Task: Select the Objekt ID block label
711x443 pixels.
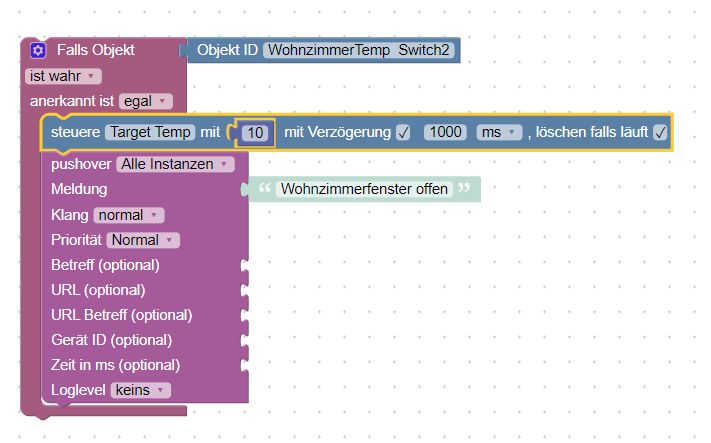Action: pos(227,50)
